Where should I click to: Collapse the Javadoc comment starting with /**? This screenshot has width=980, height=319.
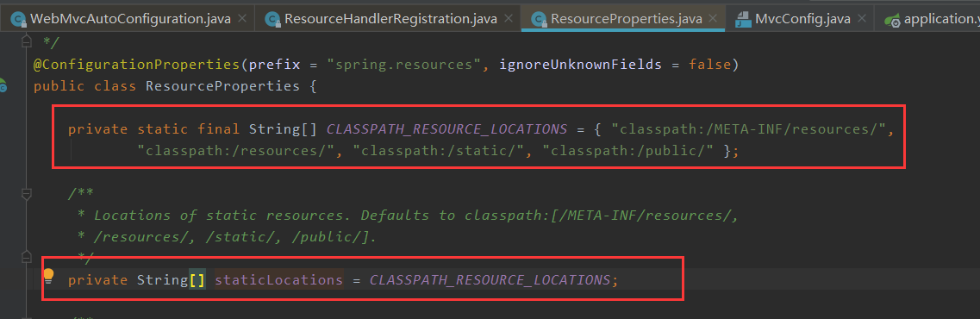coord(26,194)
